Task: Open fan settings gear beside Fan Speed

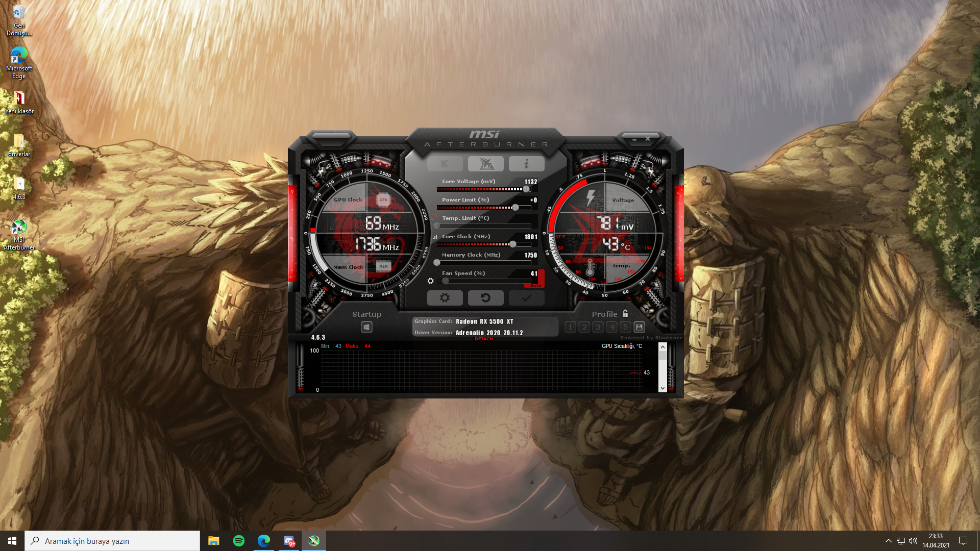Action: click(430, 281)
